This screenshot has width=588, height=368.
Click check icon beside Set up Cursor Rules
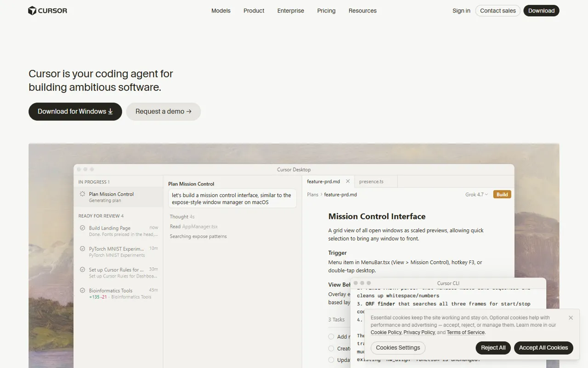point(83,270)
